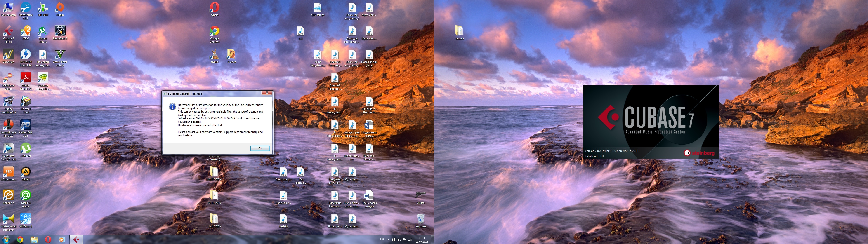This screenshot has width=868, height=244.
Task: Select the Sound Forge Pro 10.0 icon
Action: (x=8, y=125)
